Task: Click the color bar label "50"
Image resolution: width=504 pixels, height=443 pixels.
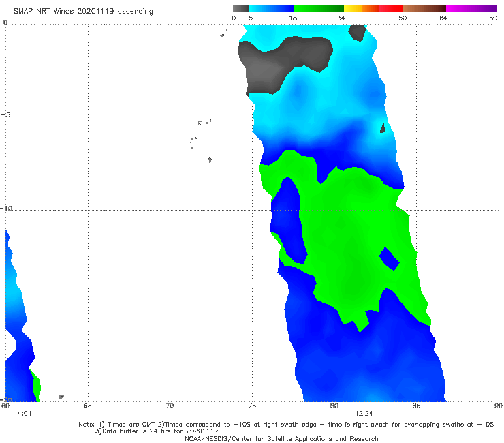Action: pos(403,18)
